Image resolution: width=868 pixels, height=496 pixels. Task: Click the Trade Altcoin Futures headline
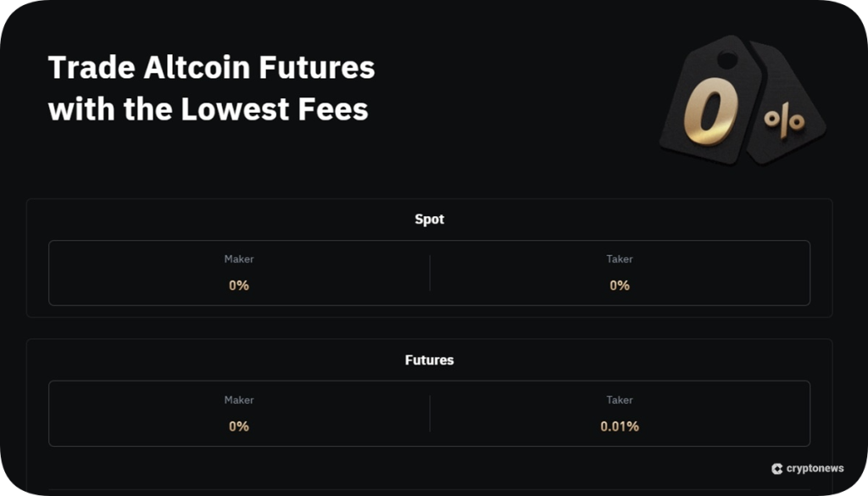[x=211, y=68]
